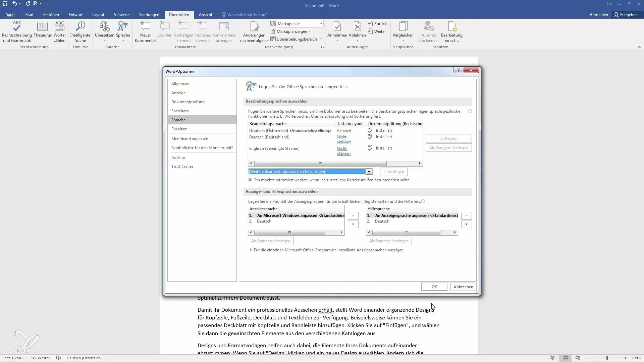Click the save icon in quick access toolbar

[x=5, y=4]
